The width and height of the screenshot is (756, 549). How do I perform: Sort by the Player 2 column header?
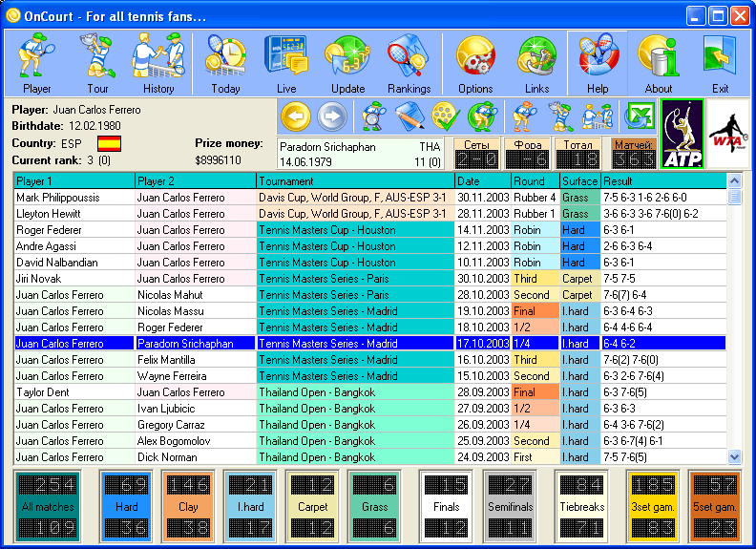coord(196,180)
